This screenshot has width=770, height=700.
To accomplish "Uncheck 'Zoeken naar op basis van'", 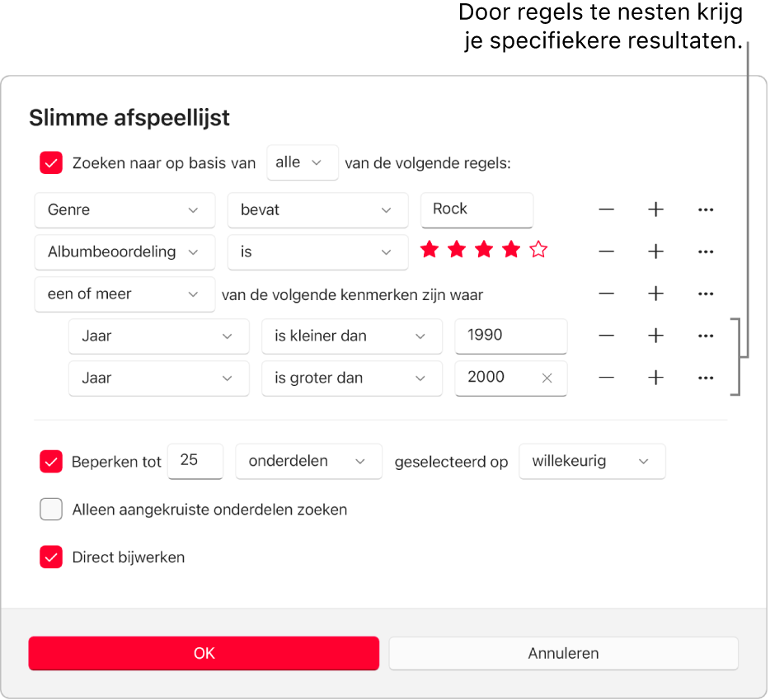I will coord(50,162).
